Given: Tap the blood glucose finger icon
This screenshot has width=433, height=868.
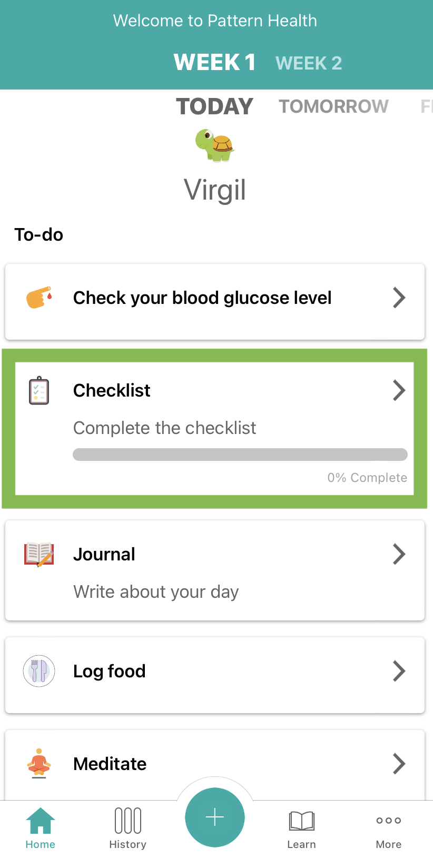Looking at the screenshot, I should (40, 298).
